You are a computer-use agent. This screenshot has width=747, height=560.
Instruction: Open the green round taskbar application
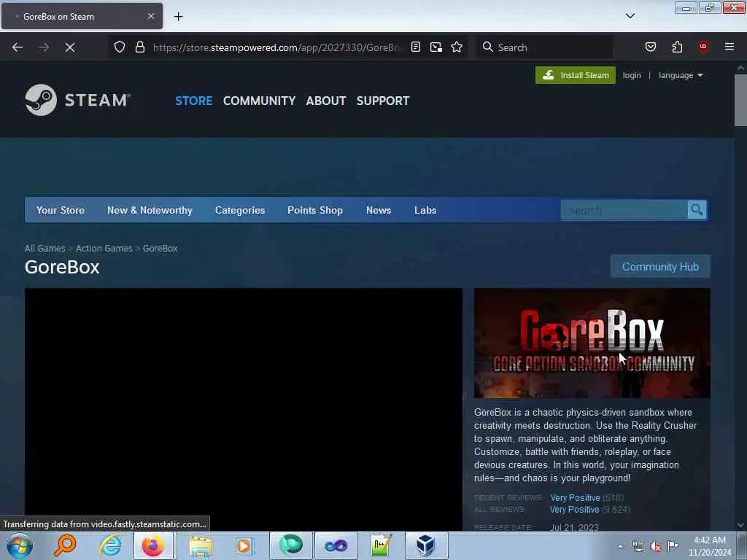click(x=291, y=545)
